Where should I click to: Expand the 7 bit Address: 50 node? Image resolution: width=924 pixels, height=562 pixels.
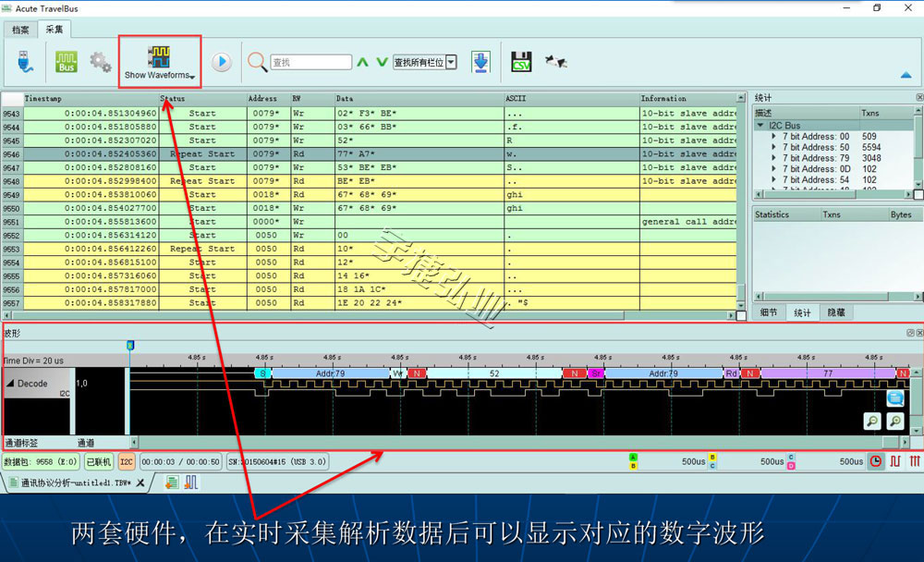[773, 147]
